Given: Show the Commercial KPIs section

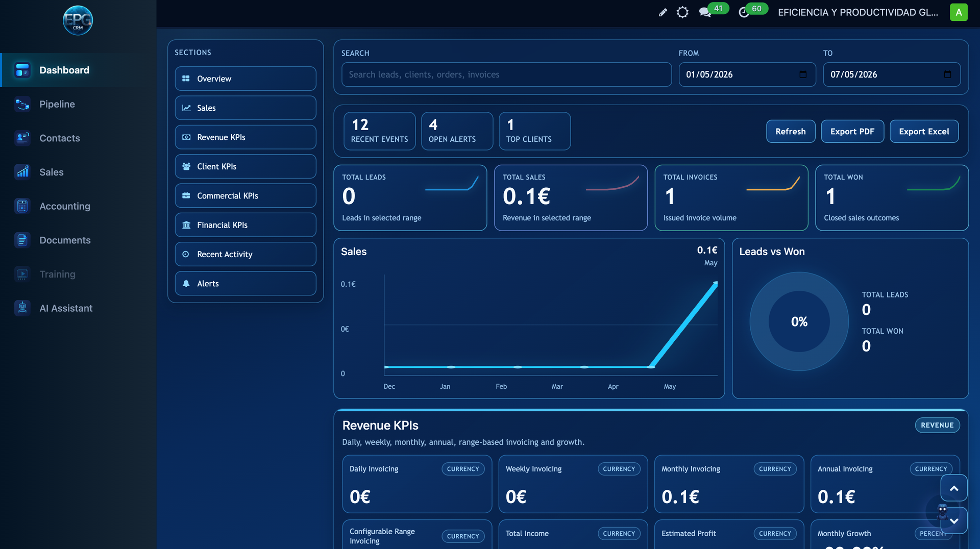Looking at the screenshot, I should coord(246,195).
